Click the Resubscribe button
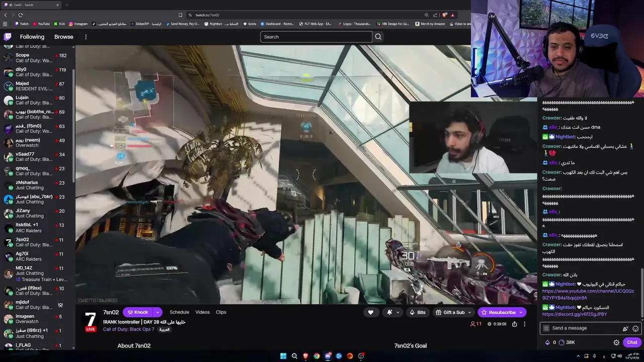This screenshot has height=362, width=644. pyautogui.click(x=498, y=312)
